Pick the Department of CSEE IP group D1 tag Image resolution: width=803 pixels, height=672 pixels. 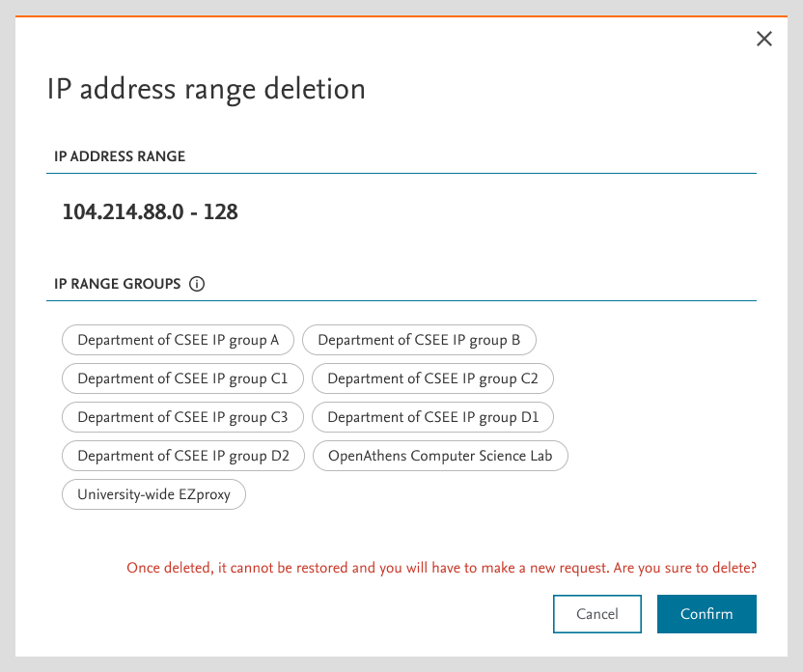point(432,417)
